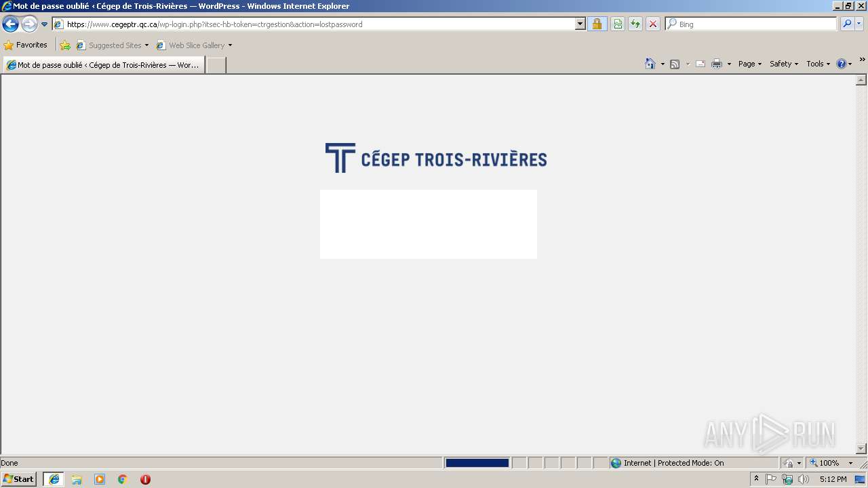Click the Forward navigation arrow

point(29,24)
